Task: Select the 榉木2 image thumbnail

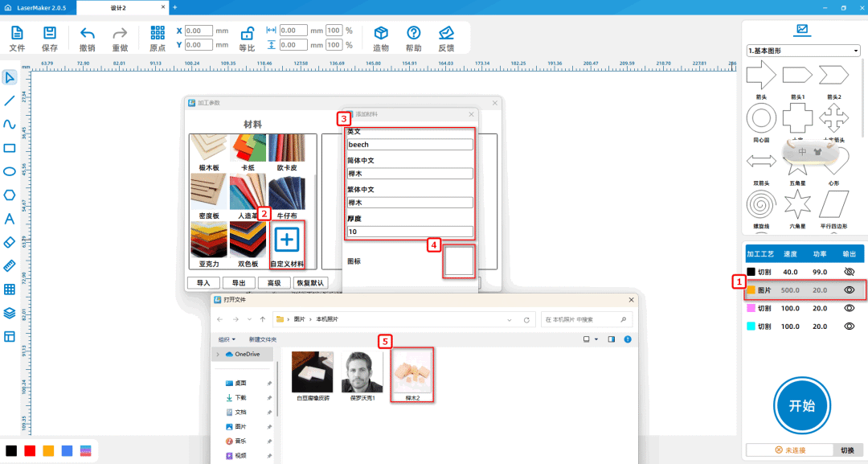Action: pyautogui.click(x=411, y=373)
